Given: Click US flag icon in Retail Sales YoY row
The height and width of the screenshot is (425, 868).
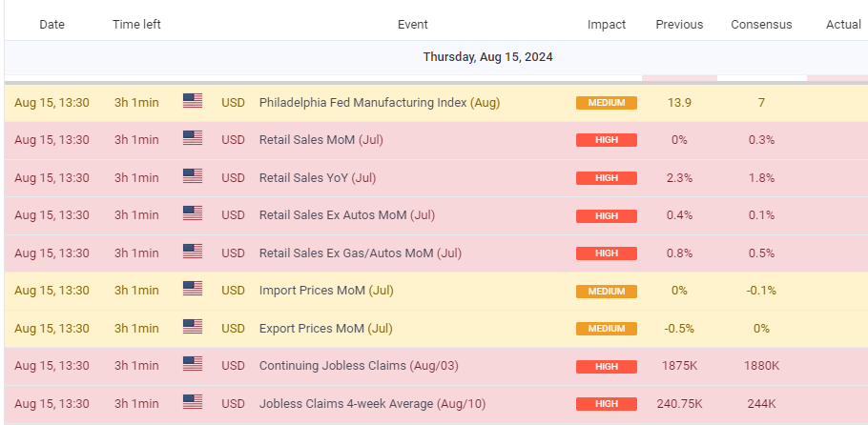Looking at the screenshot, I should 193,176.
